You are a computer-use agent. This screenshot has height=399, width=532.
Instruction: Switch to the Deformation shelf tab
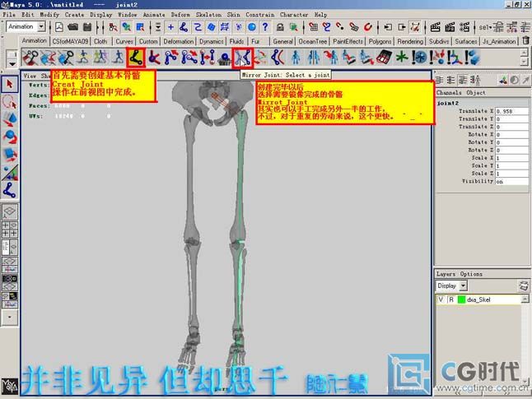pos(179,41)
